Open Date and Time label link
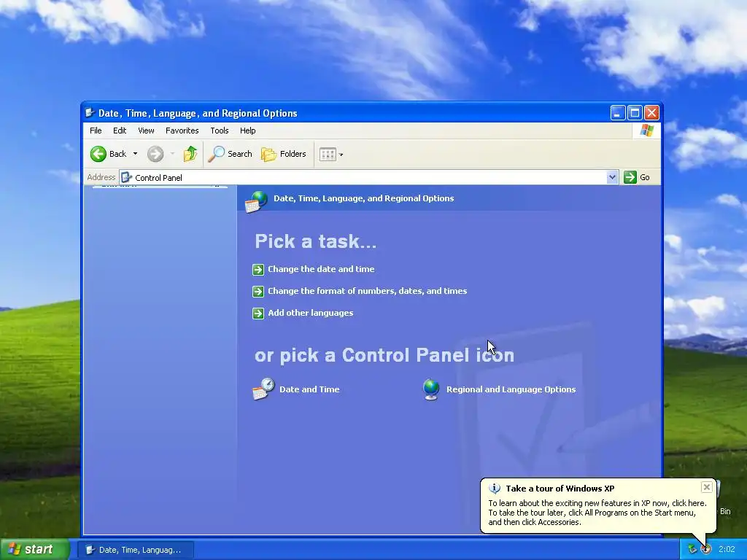 (x=309, y=389)
